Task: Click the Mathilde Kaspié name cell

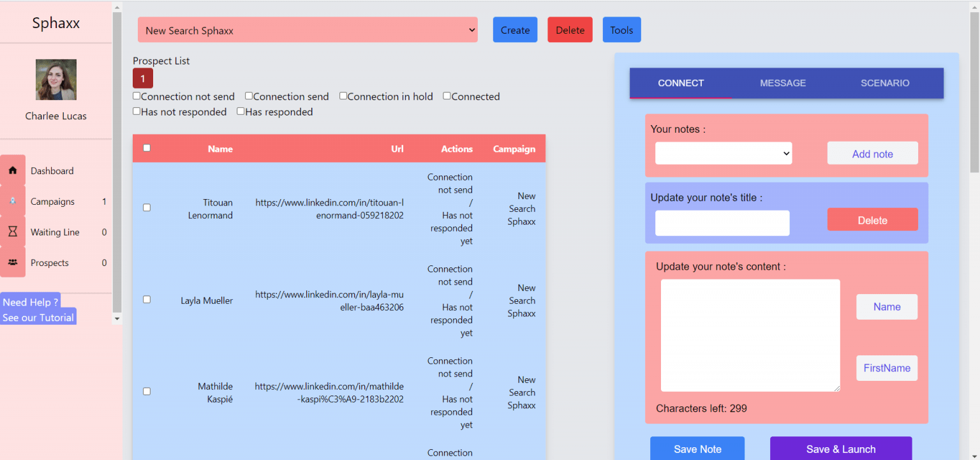Action: (x=215, y=392)
